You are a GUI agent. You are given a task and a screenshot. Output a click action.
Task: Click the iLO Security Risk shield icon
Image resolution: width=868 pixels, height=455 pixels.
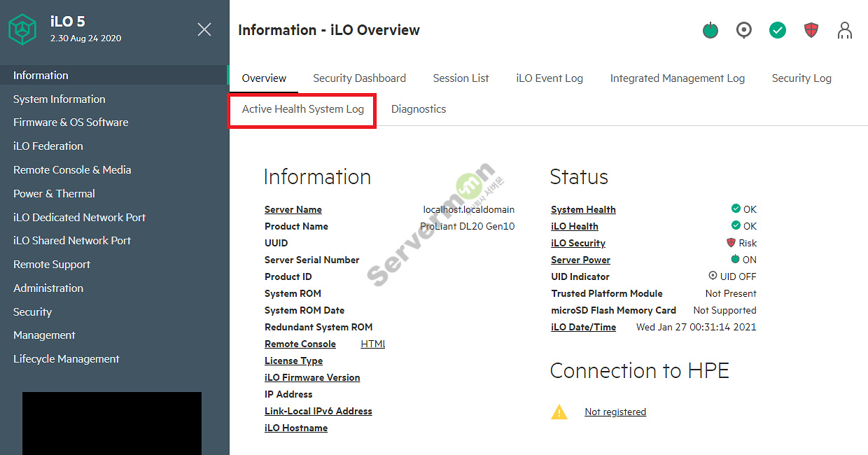click(x=731, y=243)
